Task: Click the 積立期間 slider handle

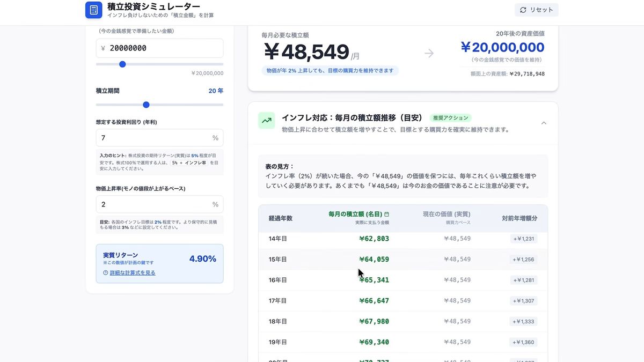Action: click(x=146, y=105)
